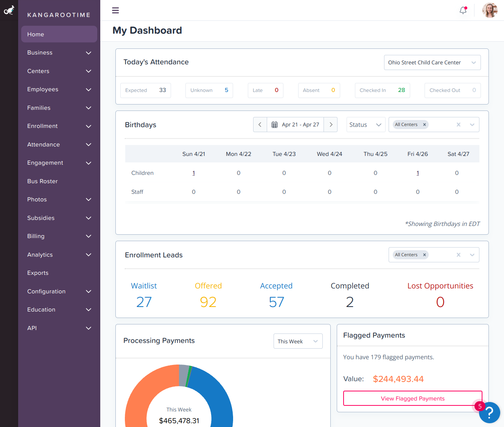The height and width of the screenshot is (427, 504).
Task: Clear the Birthdays centers filter
Action: (x=459, y=125)
